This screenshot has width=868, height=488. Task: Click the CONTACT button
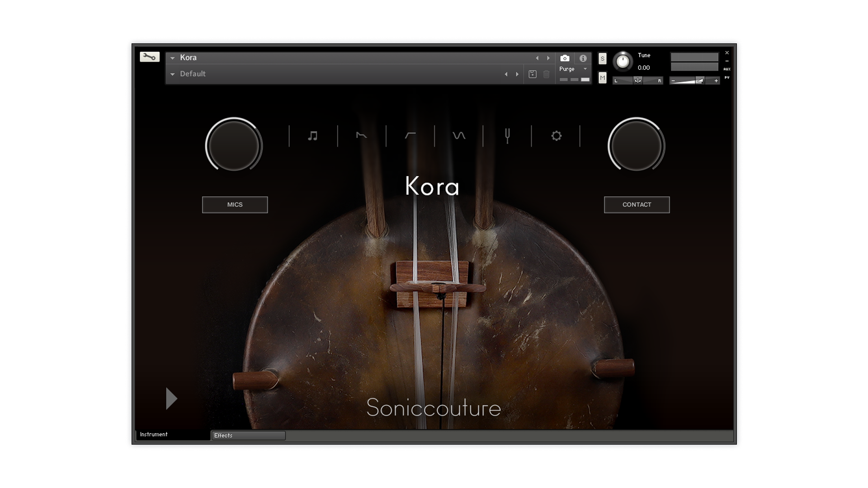click(637, 205)
